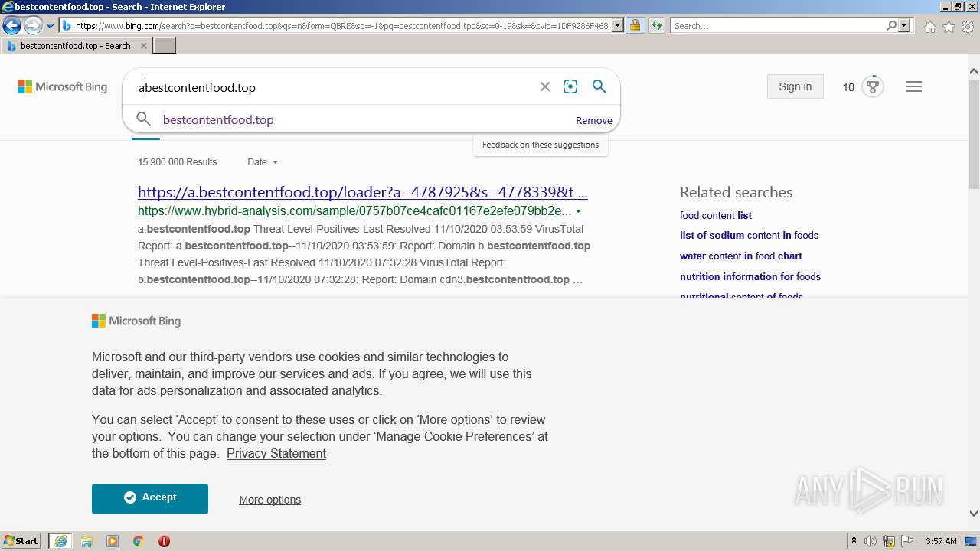Click 'list of sodium content in foods'
Screen dimensions: 980x551
(749, 236)
